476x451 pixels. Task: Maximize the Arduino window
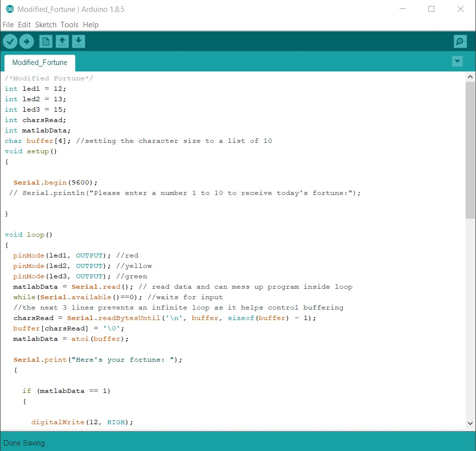(x=431, y=9)
